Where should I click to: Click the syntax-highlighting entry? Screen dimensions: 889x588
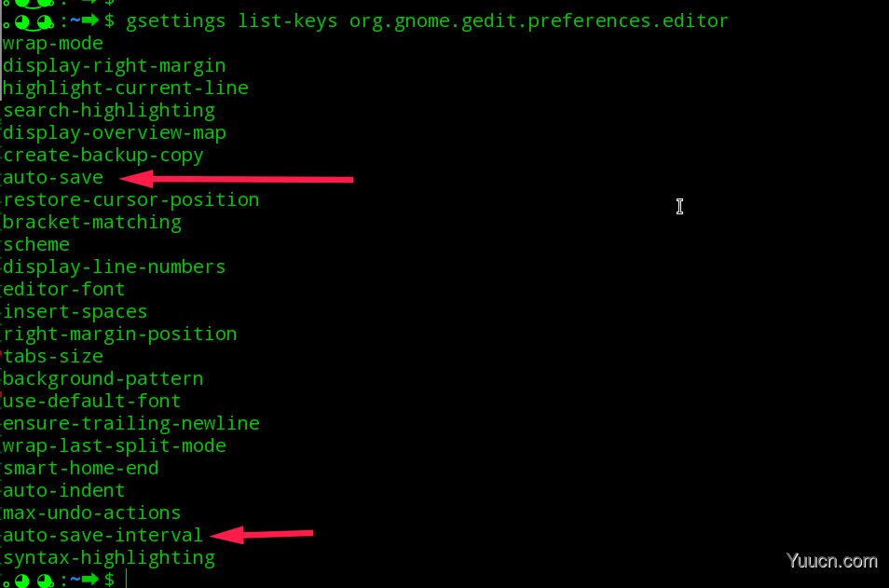109,558
